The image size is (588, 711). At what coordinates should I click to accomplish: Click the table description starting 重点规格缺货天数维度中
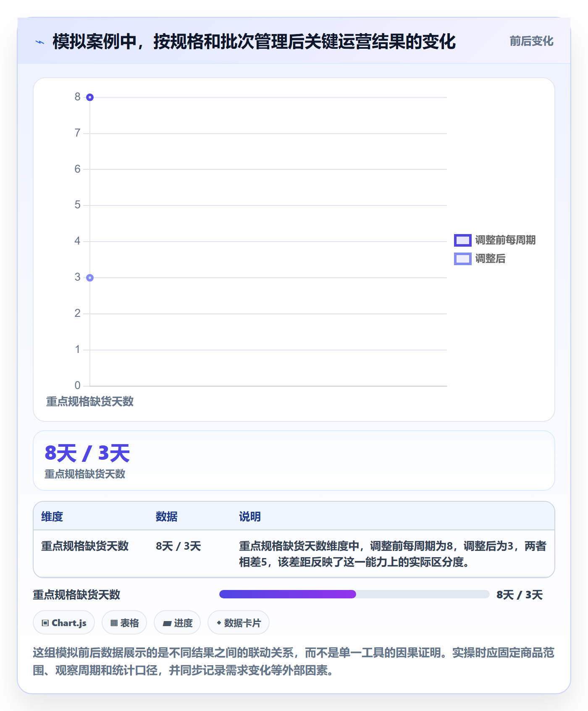coord(393,554)
